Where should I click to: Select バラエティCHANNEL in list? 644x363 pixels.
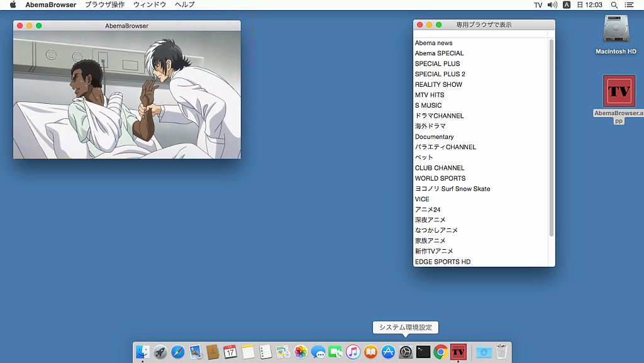pyautogui.click(x=481, y=147)
